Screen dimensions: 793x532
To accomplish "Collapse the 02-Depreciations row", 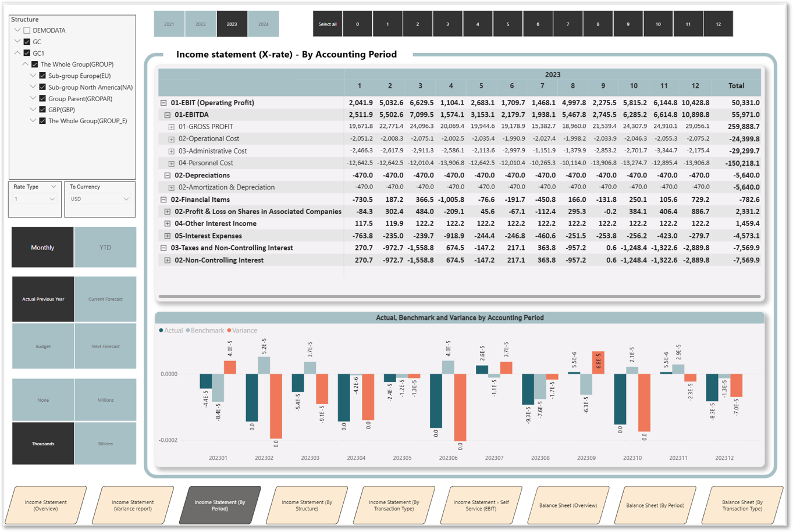I will pos(168,176).
